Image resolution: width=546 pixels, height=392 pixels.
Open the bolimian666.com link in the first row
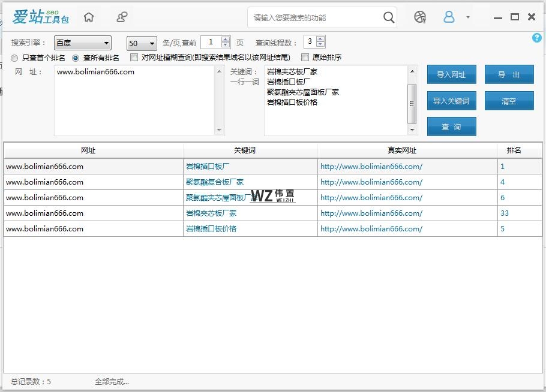[371, 166]
